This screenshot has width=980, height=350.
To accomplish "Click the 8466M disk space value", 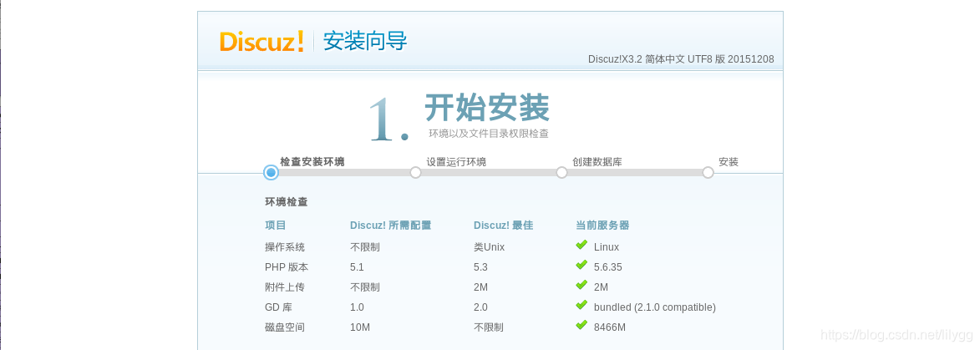I will pyautogui.click(x=609, y=327).
